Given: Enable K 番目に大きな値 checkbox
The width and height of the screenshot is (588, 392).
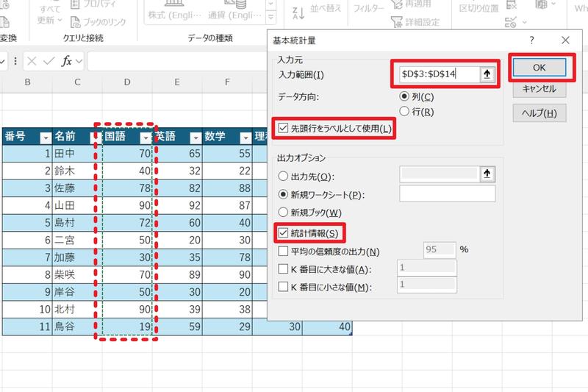Looking at the screenshot, I should coord(283,269).
